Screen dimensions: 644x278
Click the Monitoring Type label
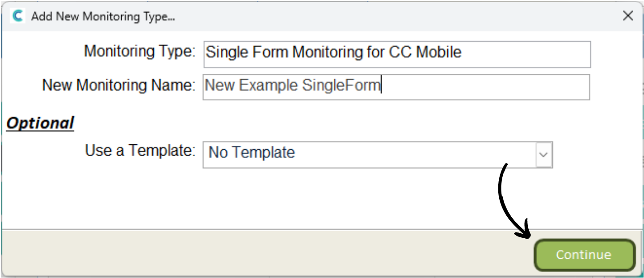click(140, 51)
